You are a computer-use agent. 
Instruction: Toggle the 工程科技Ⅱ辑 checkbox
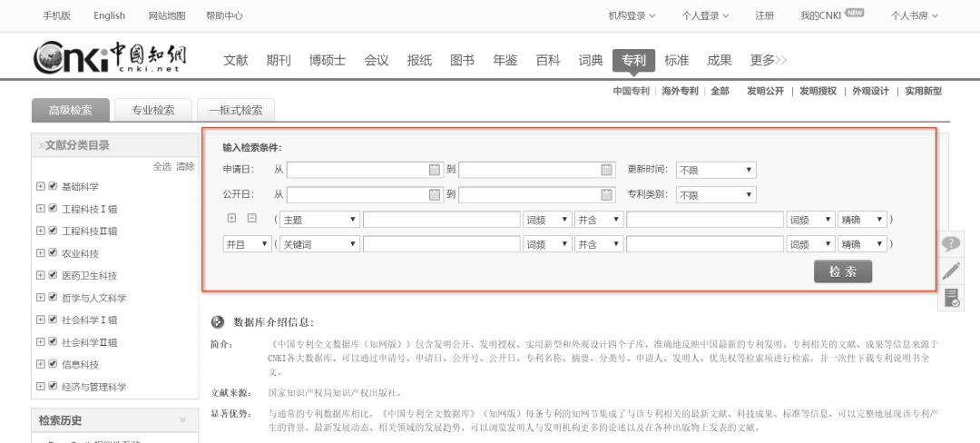tap(54, 231)
